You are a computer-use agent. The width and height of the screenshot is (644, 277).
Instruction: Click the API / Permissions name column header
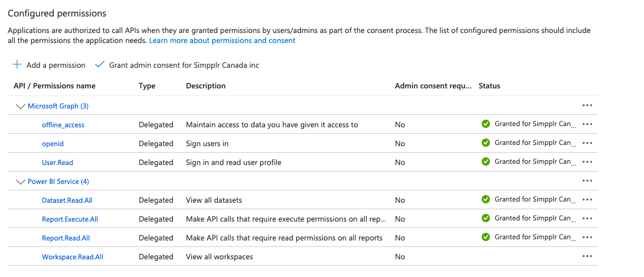click(54, 86)
